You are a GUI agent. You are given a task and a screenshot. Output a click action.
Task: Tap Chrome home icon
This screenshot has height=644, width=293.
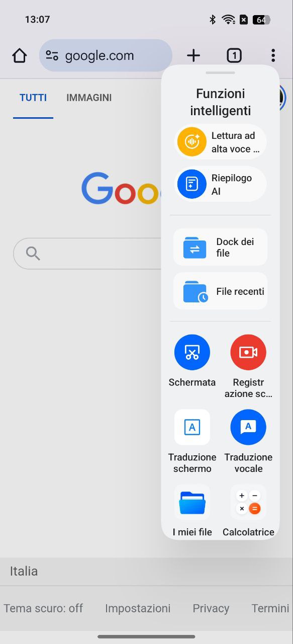pyautogui.click(x=20, y=55)
